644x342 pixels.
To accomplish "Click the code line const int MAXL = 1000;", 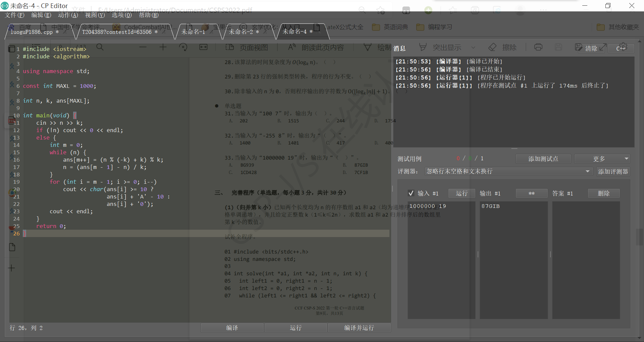I will 60,86.
